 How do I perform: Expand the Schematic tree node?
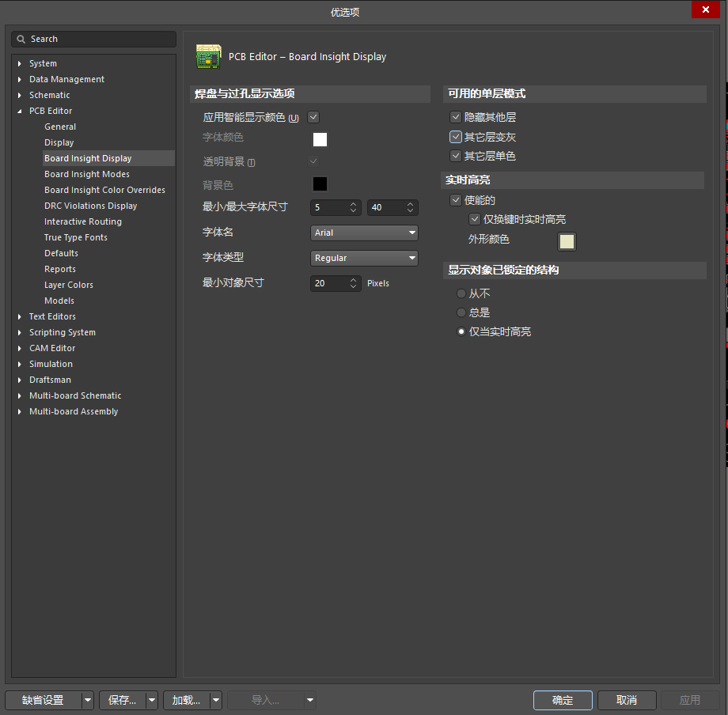pos(20,95)
